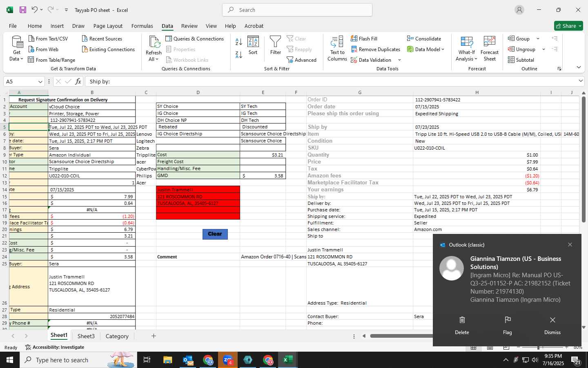
Task: Click the Share button
Action: click(x=568, y=26)
